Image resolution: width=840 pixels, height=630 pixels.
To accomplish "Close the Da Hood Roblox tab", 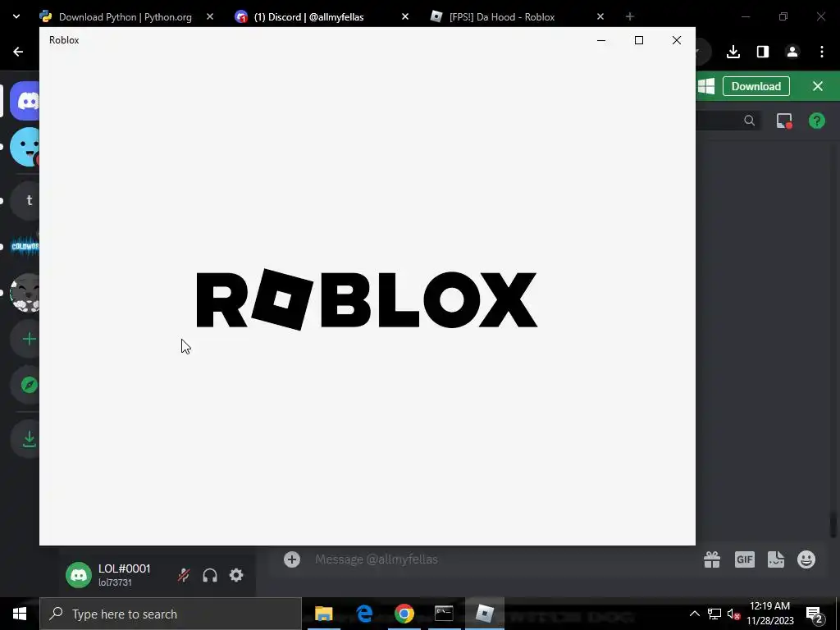I will (x=600, y=16).
